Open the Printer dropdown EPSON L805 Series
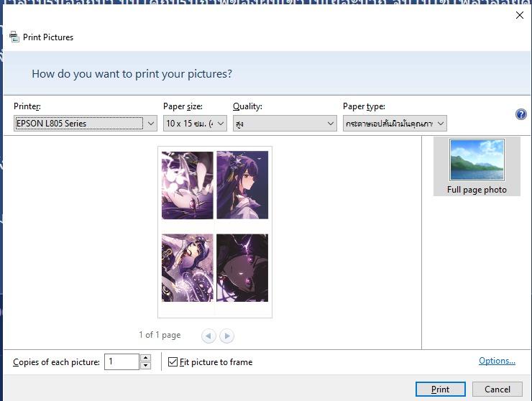The height and width of the screenshot is (401, 532). [85, 123]
